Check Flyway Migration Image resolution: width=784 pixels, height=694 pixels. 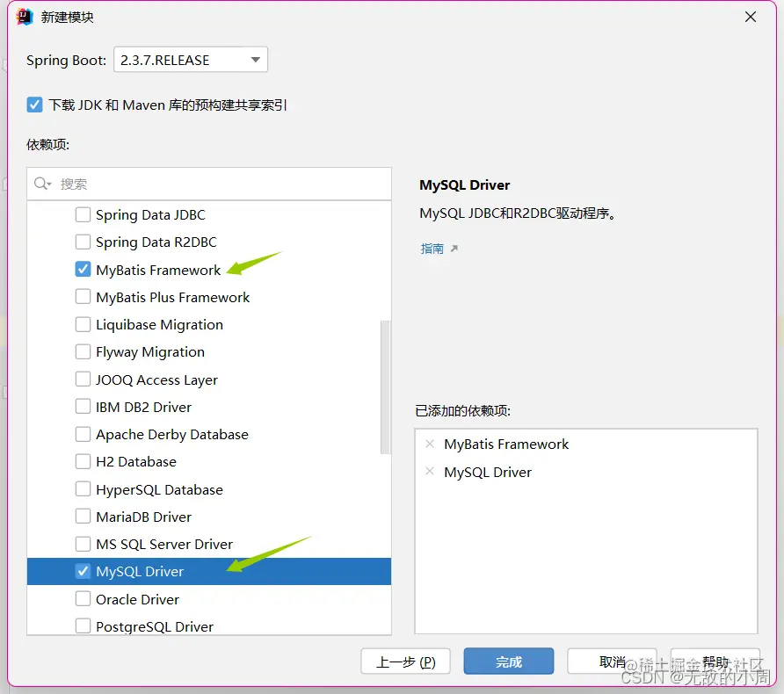click(x=83, y=351)
